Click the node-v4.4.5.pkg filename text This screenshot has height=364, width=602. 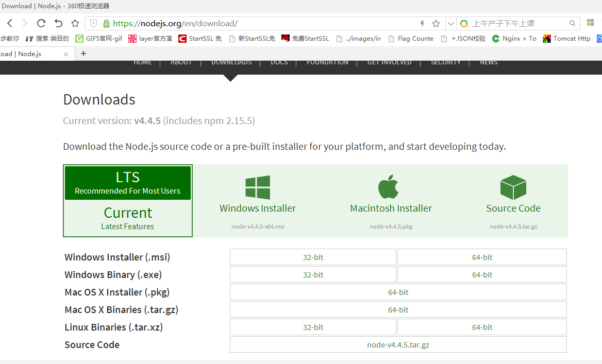pyautogui.click(x=391, y=227)
